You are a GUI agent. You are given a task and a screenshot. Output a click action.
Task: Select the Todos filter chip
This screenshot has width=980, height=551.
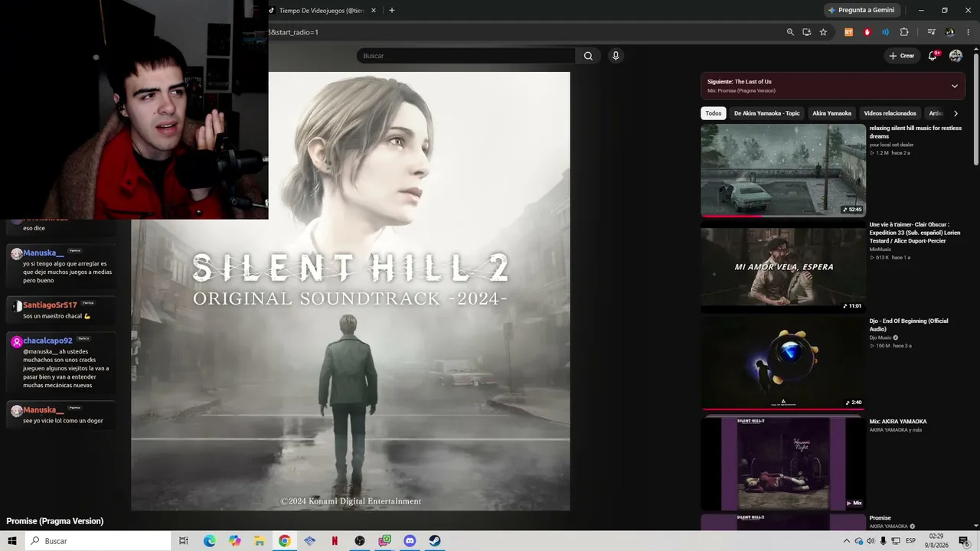(x=714, y=113)
